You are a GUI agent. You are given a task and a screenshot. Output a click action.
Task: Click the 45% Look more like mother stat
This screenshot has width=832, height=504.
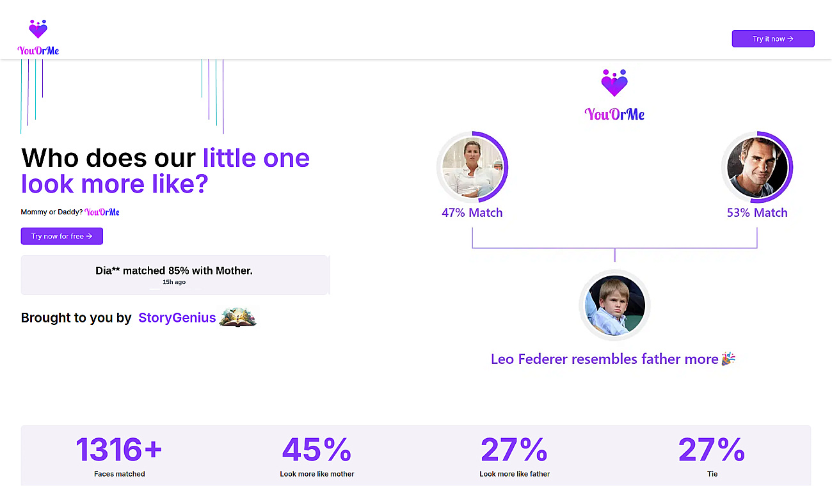317,457
